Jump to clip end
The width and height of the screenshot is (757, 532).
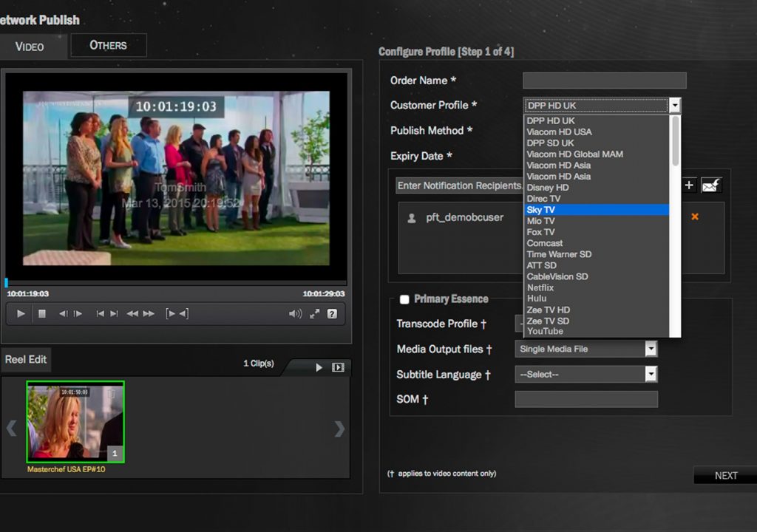[114, 314]
